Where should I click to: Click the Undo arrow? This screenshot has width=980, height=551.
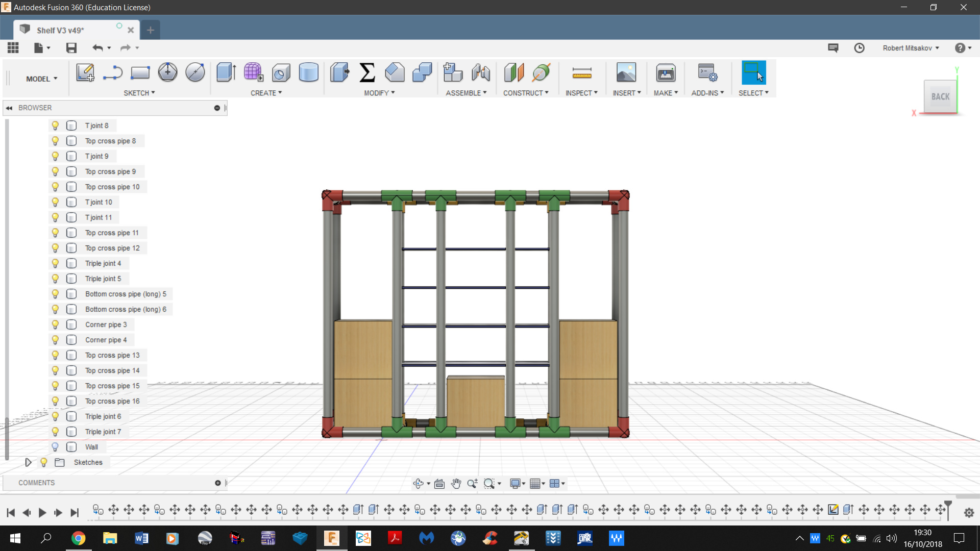click(x=97, y=48)
